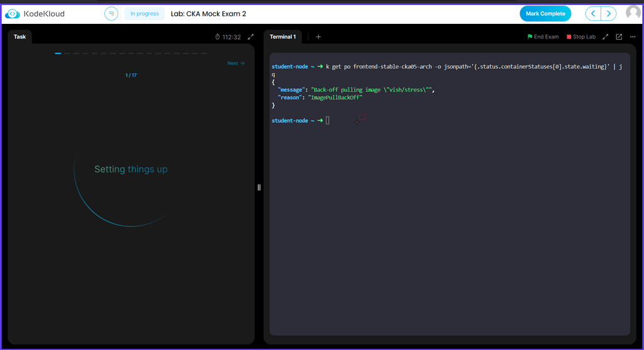
Task: Maximize the terminal panel
Action: 606,37
